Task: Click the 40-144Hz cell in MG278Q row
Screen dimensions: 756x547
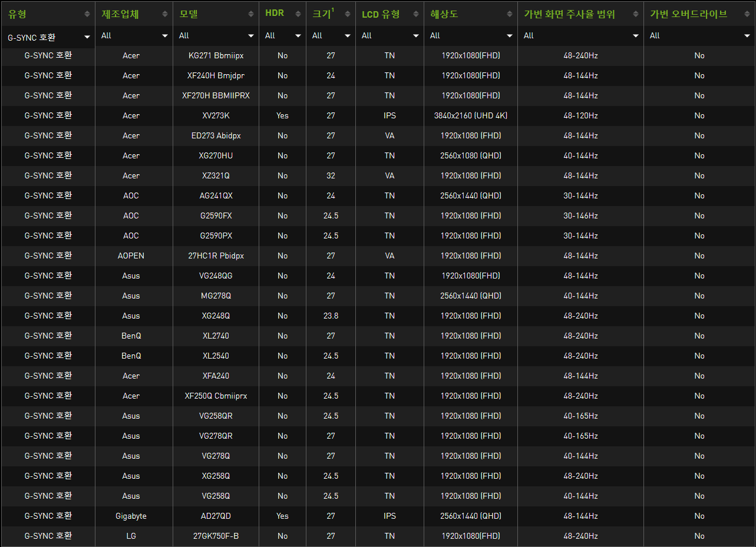Action: (x=580, y=296)
